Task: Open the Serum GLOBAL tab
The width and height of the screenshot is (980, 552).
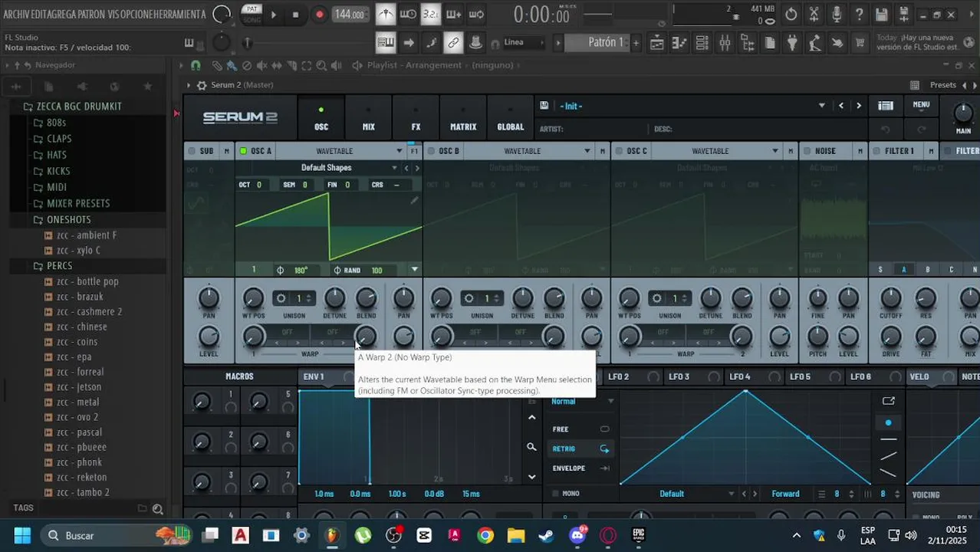Action: [511, 119]
